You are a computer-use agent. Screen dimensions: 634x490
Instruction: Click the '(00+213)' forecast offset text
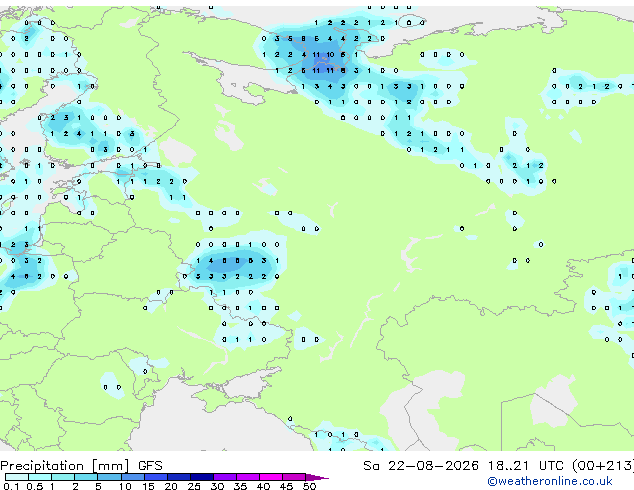[x=603, y=466]
